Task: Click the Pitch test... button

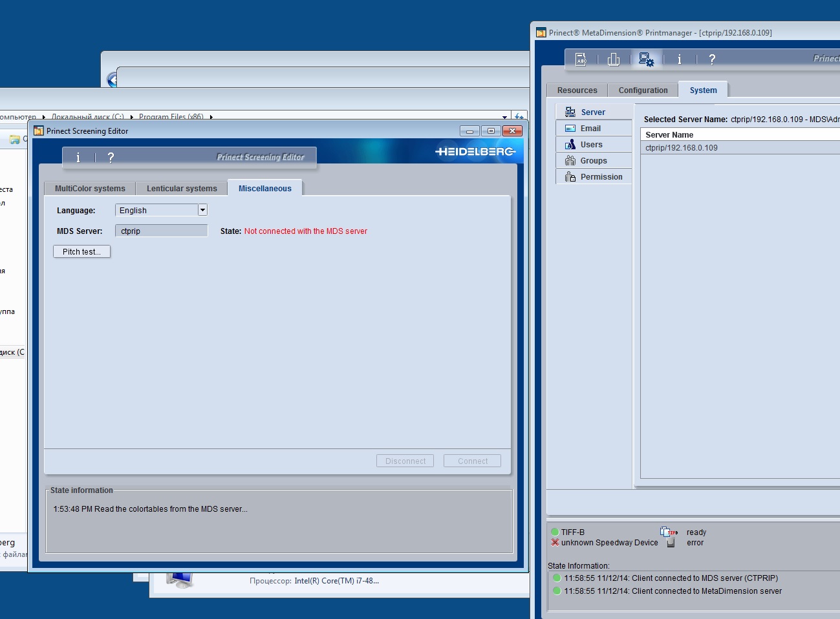Action: point(81,252)
